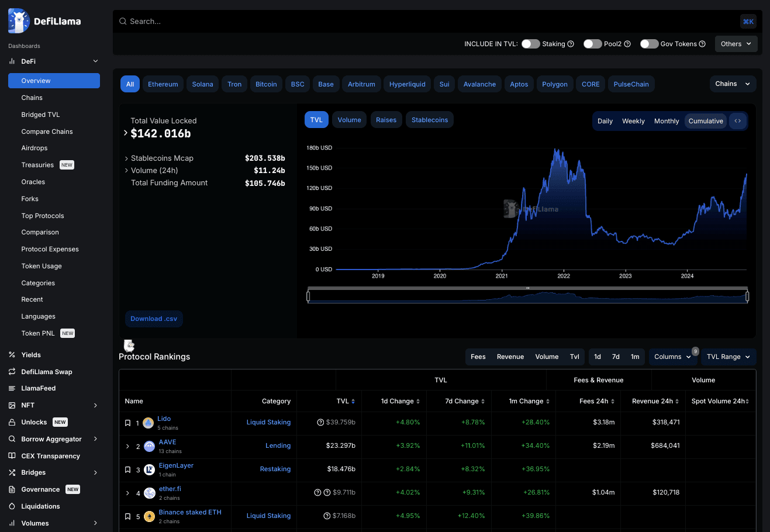Sort table by TVL column
Screen dimensions: 770x532
pos(346,401)
